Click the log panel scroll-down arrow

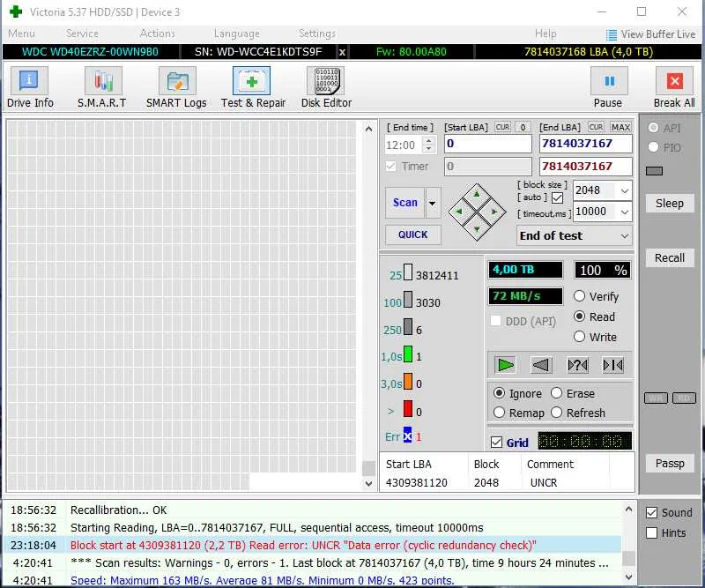628,577
